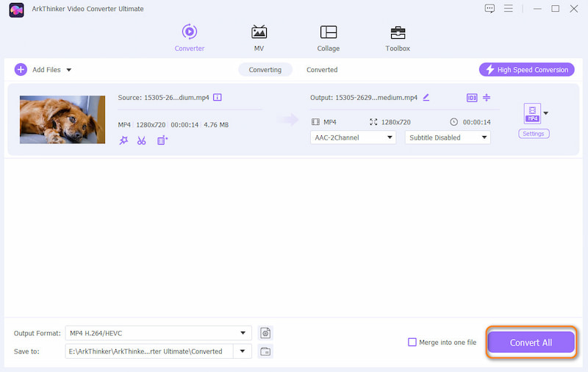This screenshot has width=588, height=372.
Task: Open the Output Format MP4 H.264/HEVC dropdown
Action: click(158, 333)
